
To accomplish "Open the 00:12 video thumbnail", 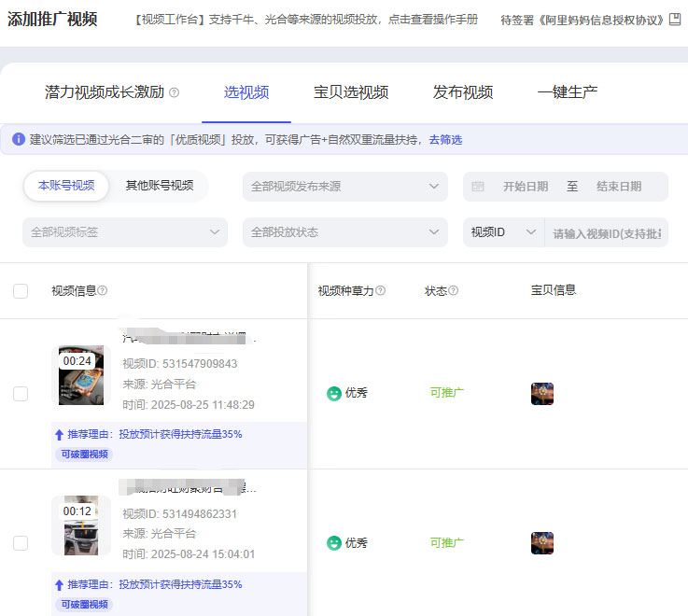I will [81, 525].
